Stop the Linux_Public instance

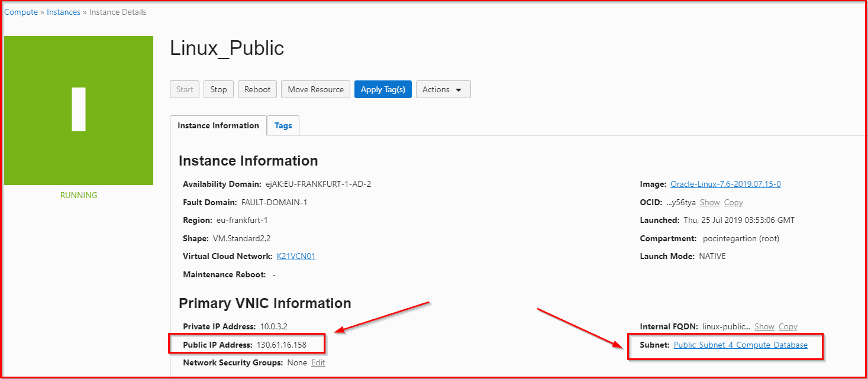(218, 89)
